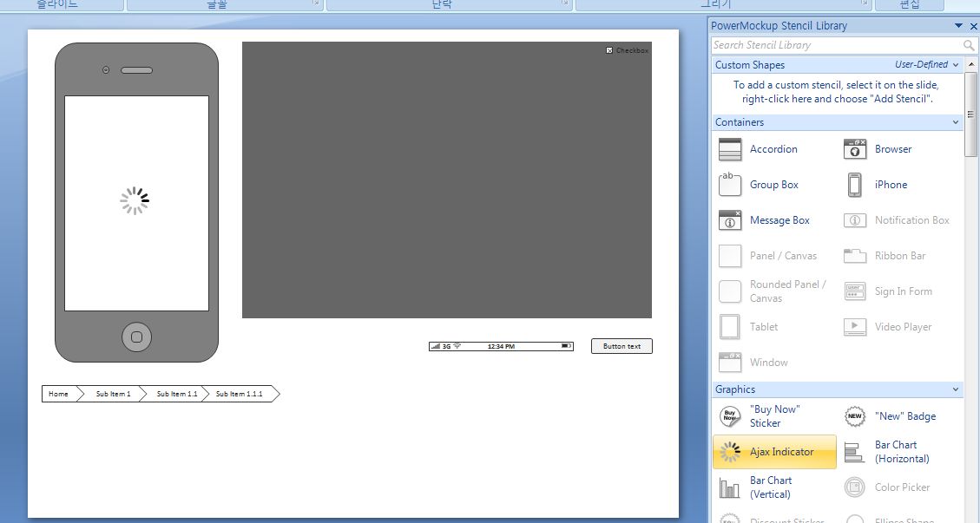Select the Accordion stencil icon
The width and height of the screenshot is (980, 523).
coord(730,149)
